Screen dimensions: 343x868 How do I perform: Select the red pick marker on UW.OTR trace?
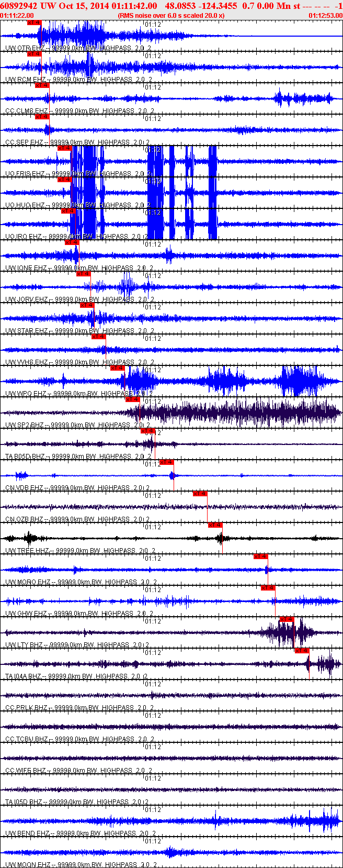[x=34, y=23]
